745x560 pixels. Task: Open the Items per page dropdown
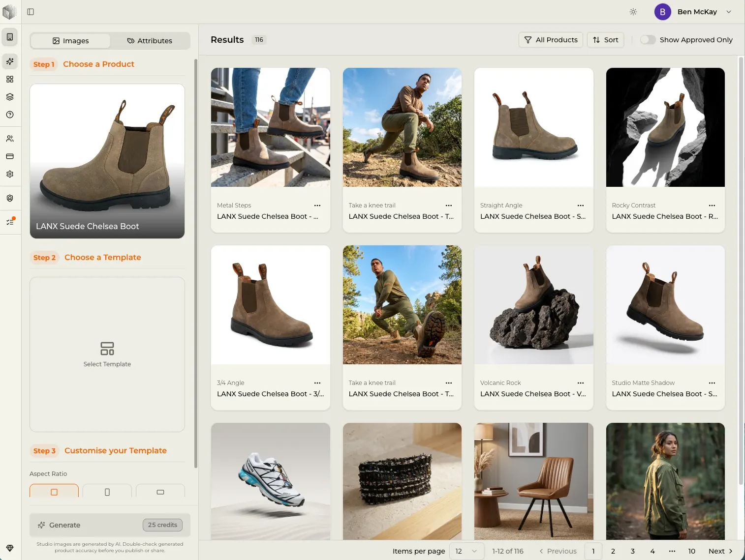[x=466, y=551]
